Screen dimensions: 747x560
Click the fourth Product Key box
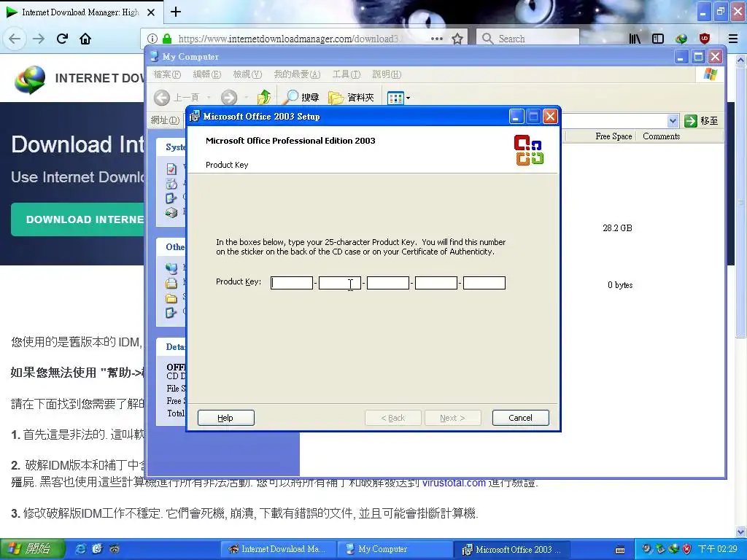point(436,283)
